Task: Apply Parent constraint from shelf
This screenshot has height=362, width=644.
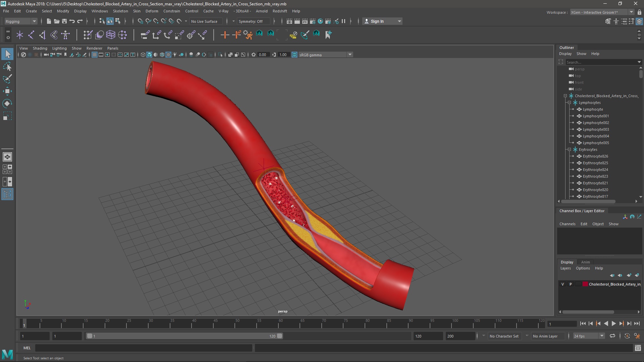Action: click(145, 35)
